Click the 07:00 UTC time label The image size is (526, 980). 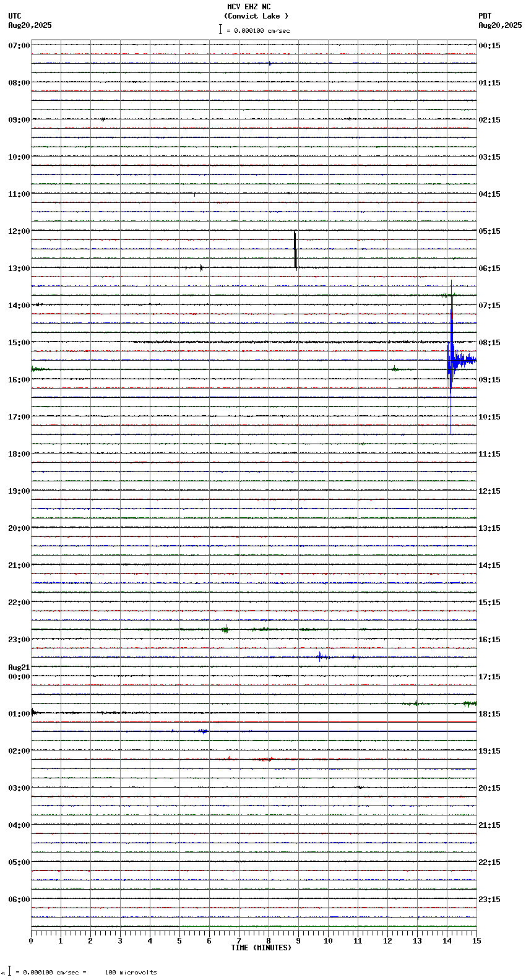tap(19, 46)
